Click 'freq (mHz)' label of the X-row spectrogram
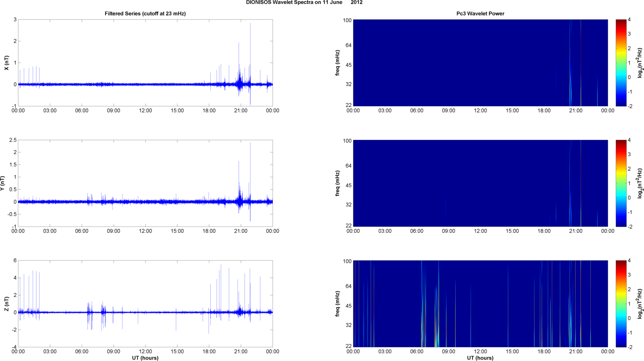This screenshot has height=361, width=644. click(338, 63)
